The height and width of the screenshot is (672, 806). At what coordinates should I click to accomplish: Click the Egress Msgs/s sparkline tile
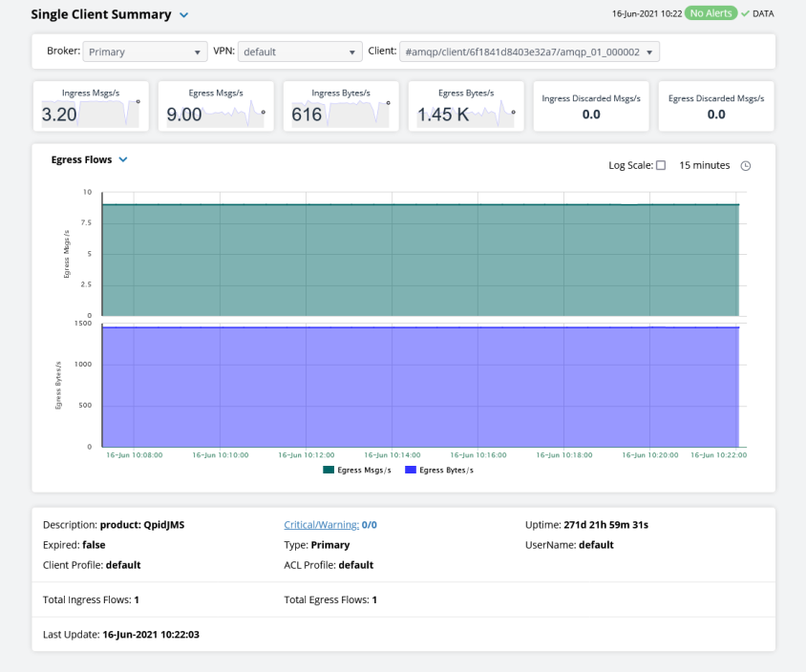coord(215,106)
